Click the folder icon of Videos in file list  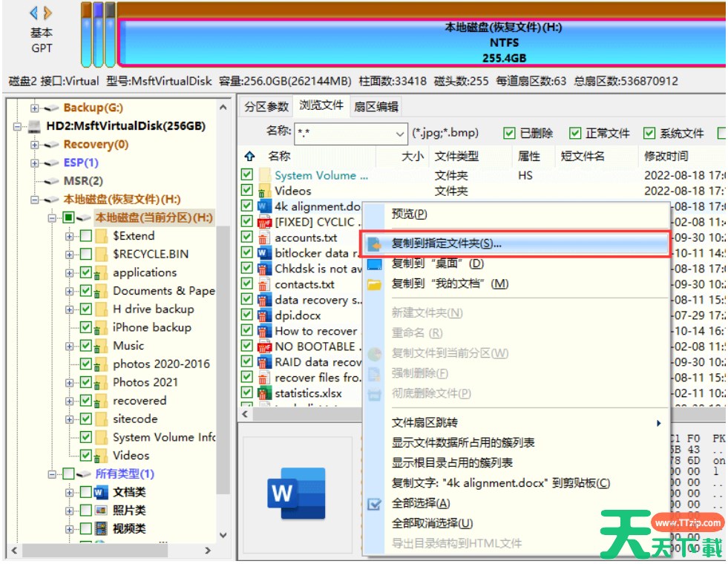264,191
